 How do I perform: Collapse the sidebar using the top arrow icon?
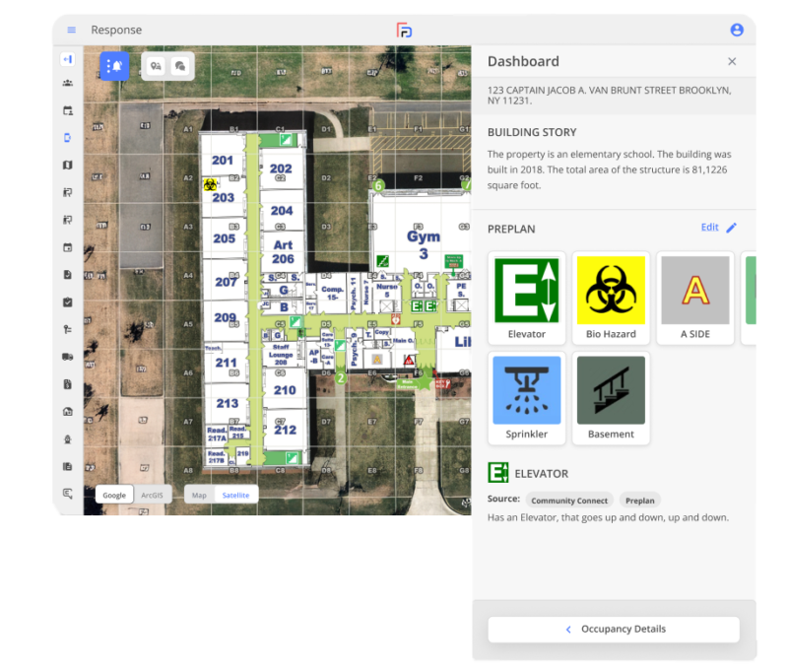[x=68, y=59]
